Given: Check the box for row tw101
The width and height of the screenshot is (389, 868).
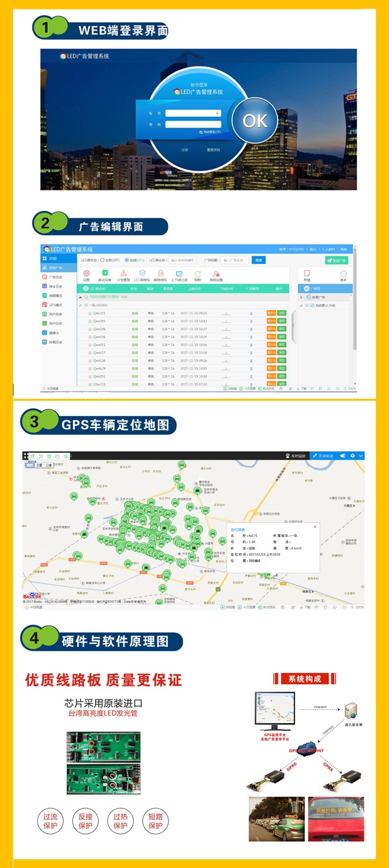Looking at the screenshot, I should point(90,314).
